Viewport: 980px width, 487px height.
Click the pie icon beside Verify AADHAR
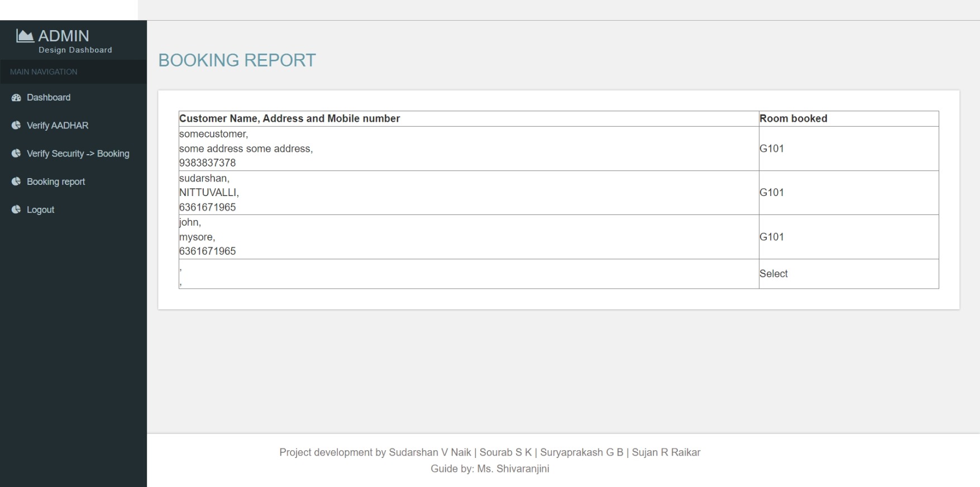[x=16, y=126]
